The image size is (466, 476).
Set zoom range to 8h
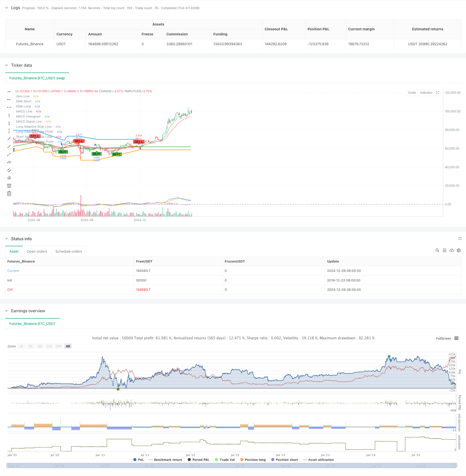click(40, 346)
